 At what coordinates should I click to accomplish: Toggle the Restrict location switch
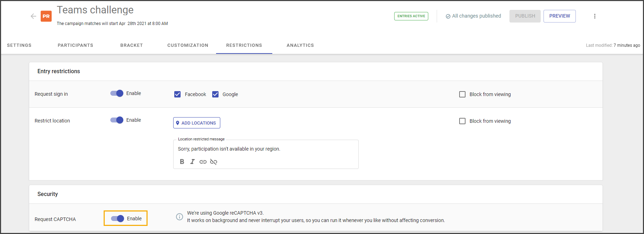(117, 120)
